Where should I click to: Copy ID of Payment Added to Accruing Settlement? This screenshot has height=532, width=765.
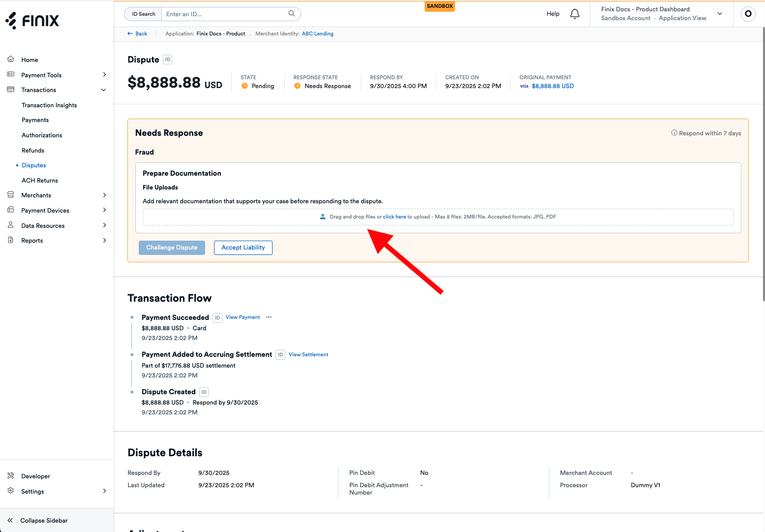click(280, 355)
